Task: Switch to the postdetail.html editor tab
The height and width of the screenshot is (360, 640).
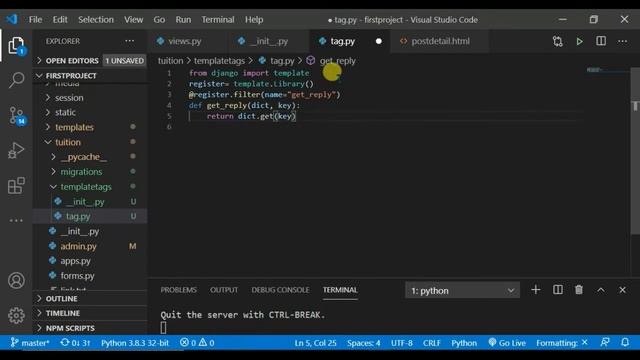Action: [x=440, y=41]
